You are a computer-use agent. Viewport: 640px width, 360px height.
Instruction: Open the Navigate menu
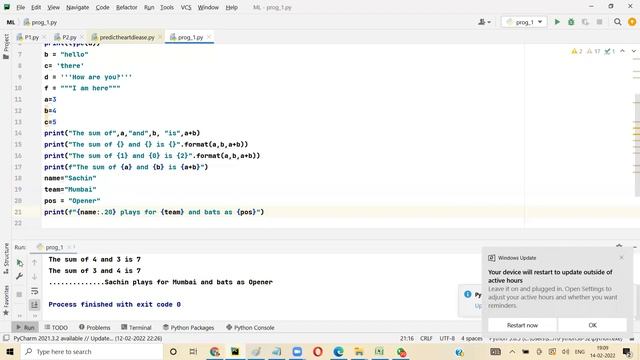pos(77,7)
